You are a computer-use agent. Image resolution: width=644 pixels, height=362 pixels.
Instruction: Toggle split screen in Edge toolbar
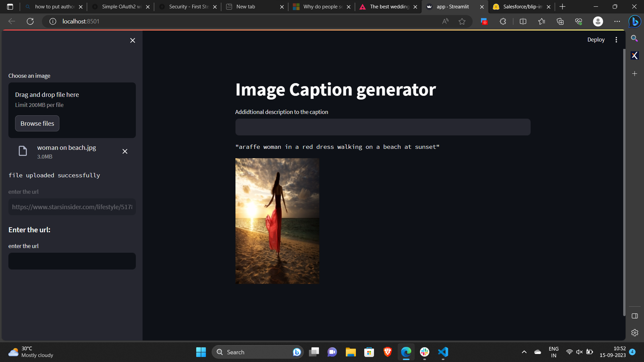point(523,21)
